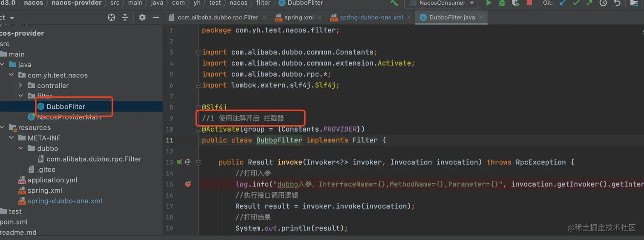Screen dimensions: 644x240
Task: Stop the running process with red square
Action: [529, 3]
